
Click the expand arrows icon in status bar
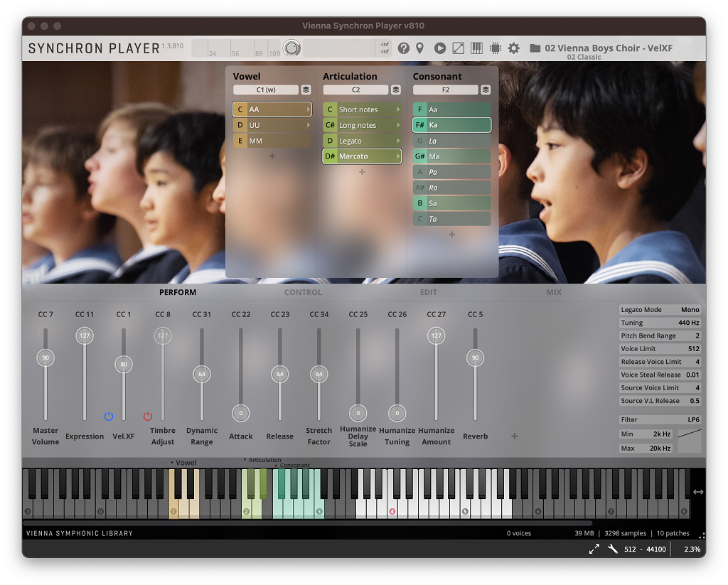click(594, 549)
